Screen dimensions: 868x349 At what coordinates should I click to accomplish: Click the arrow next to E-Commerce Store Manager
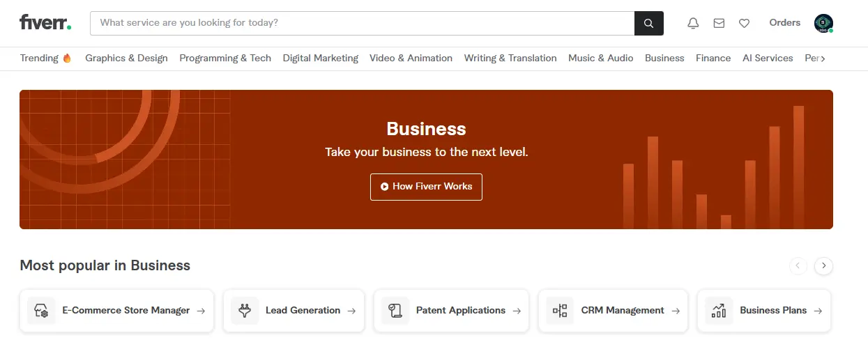click(x=201, y=311)
